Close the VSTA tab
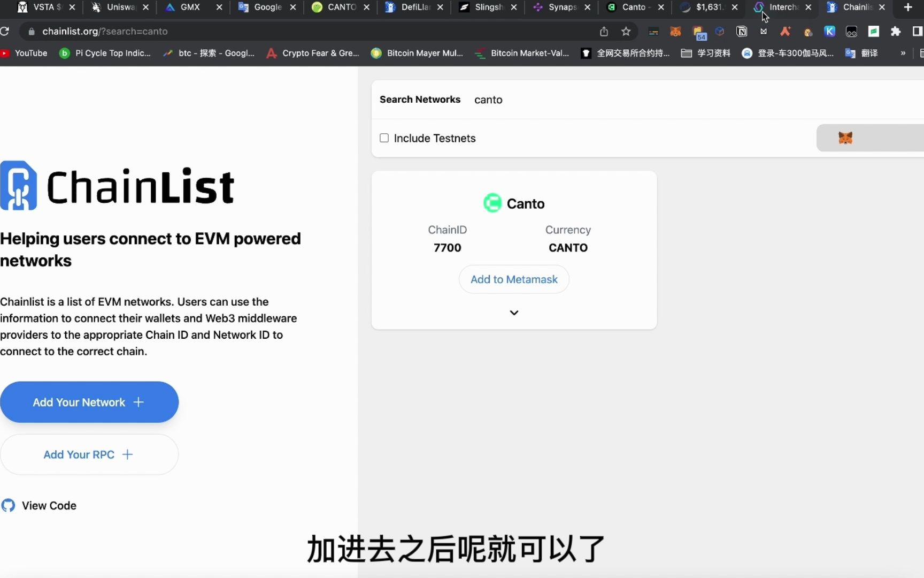This screenshot has height=578, width=924. click(x=72, y=7)
